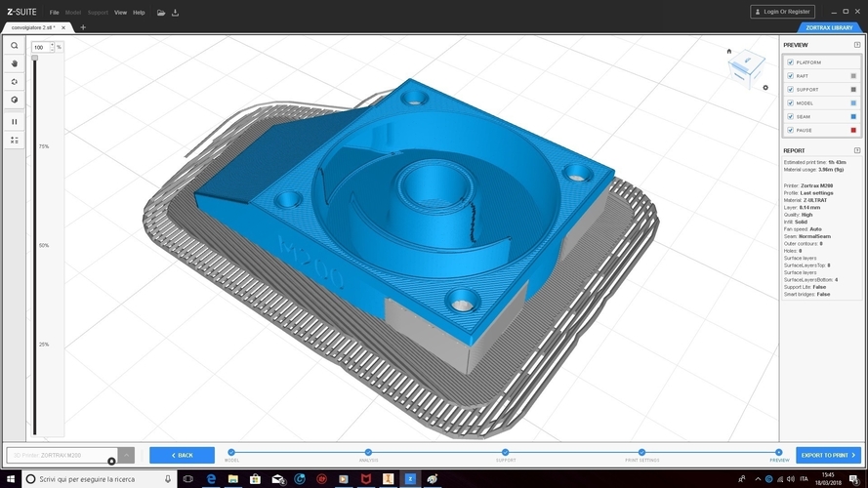Click the microphone icon in search box

pos(168,478)
